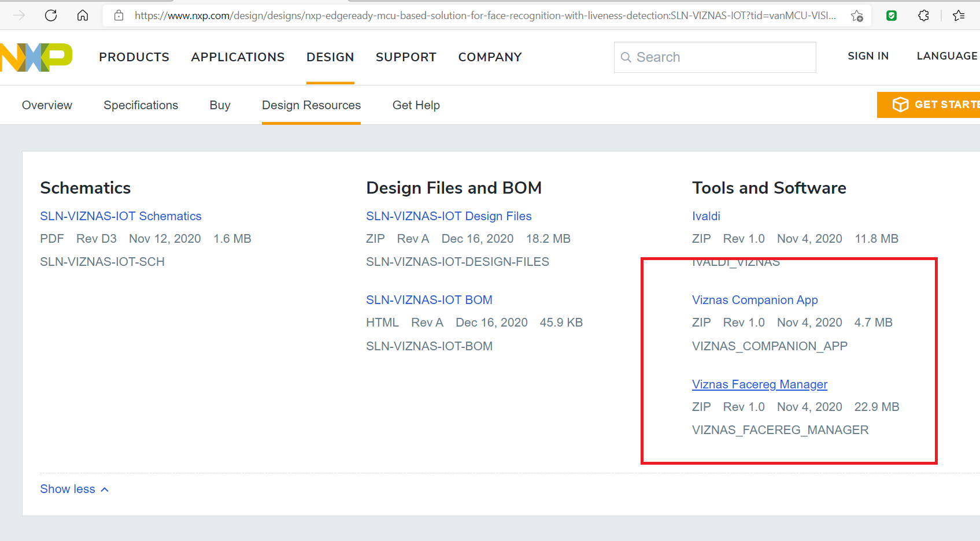Switch to the Design Resources tab
Screen dimensions: 980x541
tap(311, 105)
